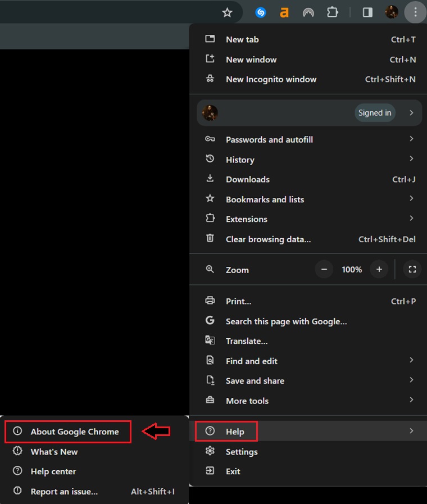
Task: Click the profile avatar in toolbar
Action: pyautogui.click(x=392, y=12)
